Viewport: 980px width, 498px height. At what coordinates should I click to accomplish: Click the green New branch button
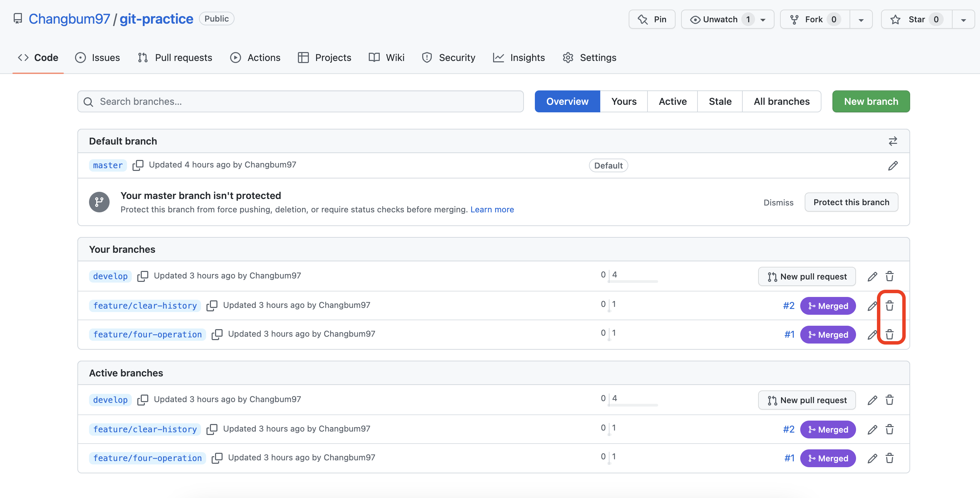tap(870, 102)
